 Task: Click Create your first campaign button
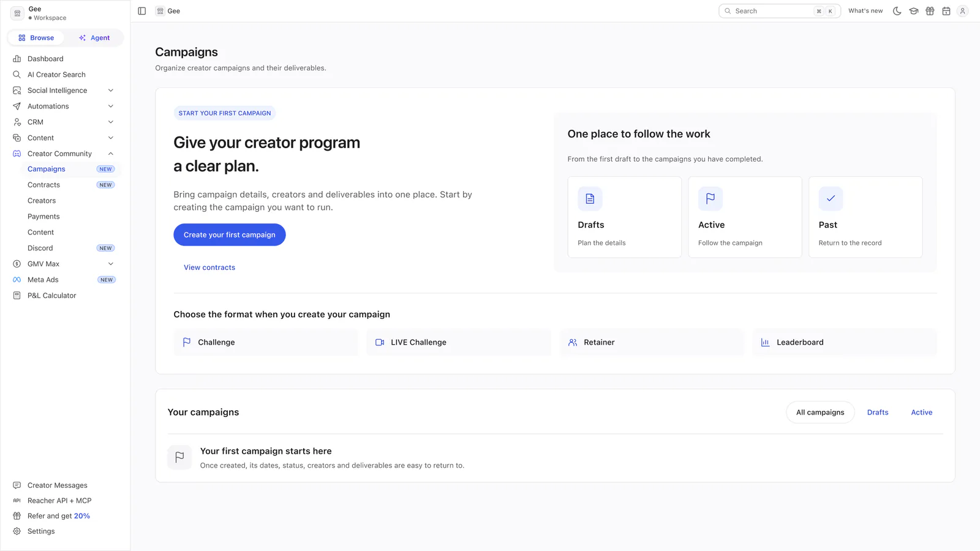pos(230,235)
